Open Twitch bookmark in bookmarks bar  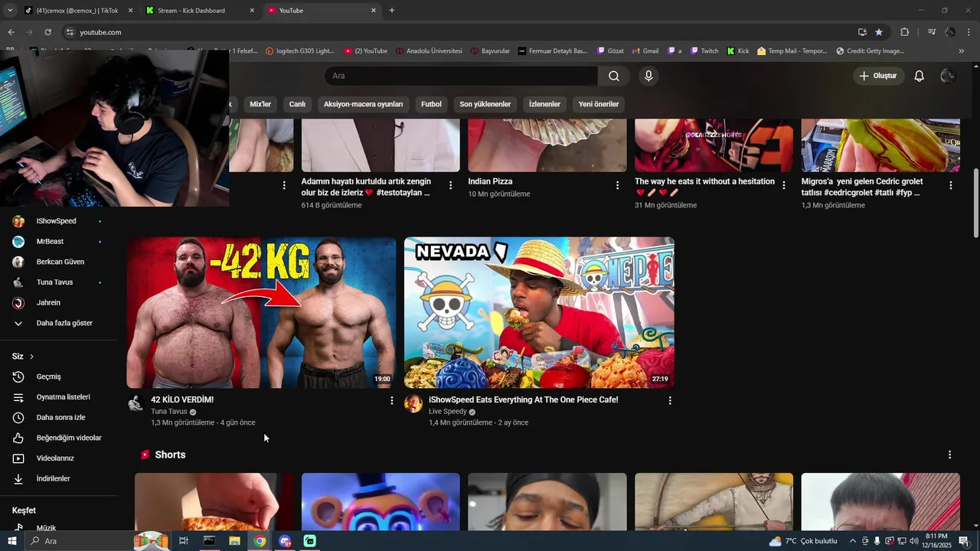(704, 51)
